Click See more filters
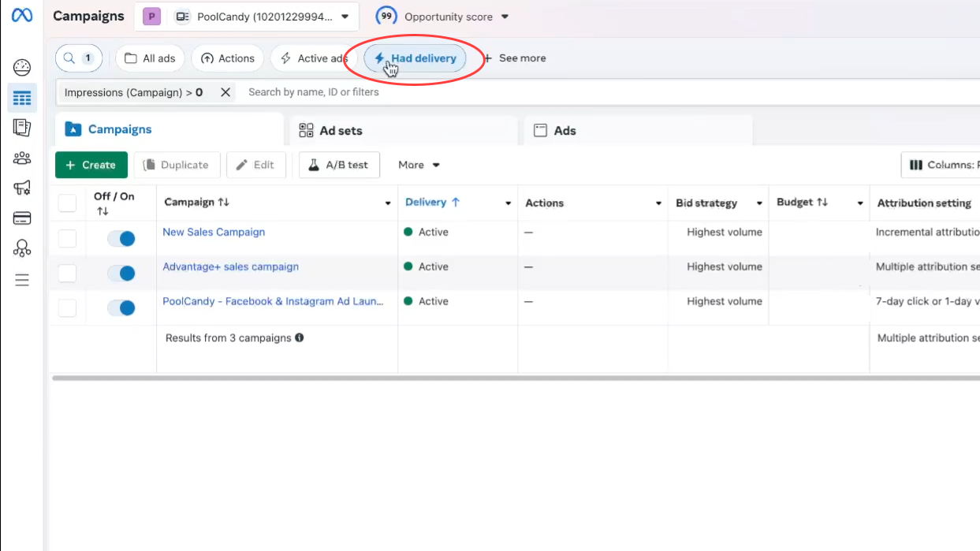The width and height of the screenshot is (980, 551). point(514,58)
